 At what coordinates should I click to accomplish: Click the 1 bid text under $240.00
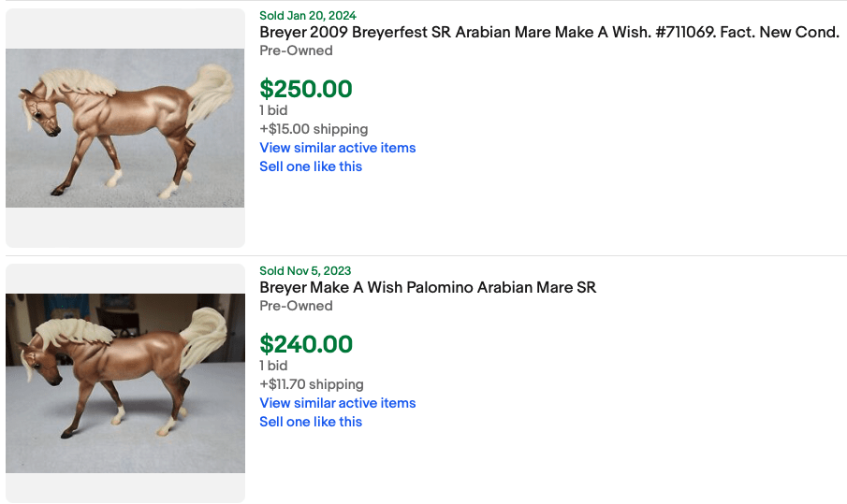273,366
